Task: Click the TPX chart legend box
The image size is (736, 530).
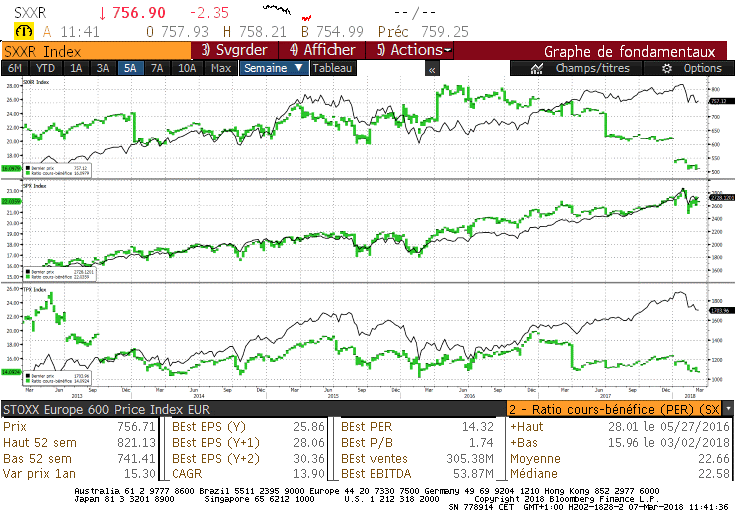Action: click(x=57, y=378)
